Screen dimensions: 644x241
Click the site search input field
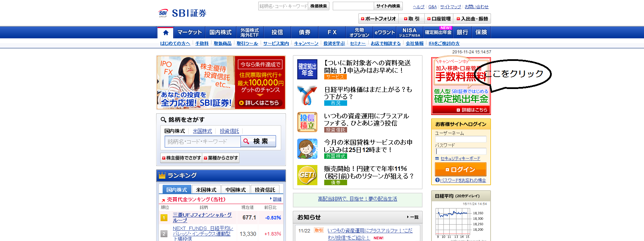click(353, 6)
